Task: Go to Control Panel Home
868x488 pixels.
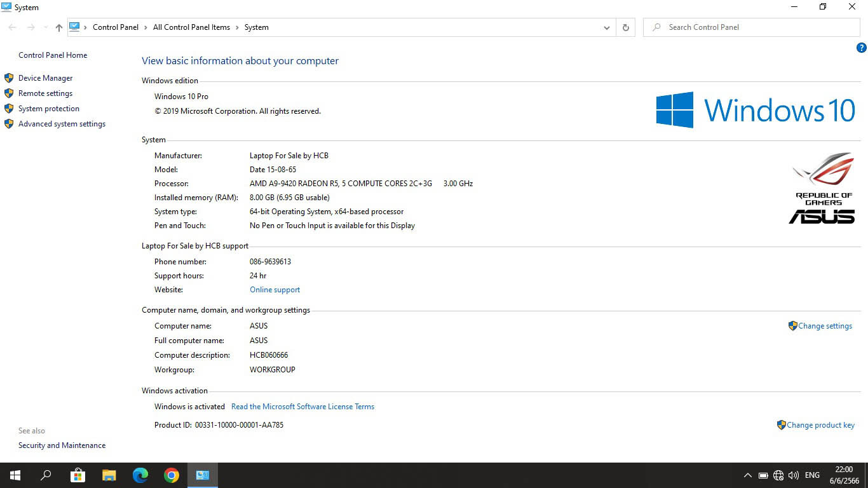Action: point(53,55)
